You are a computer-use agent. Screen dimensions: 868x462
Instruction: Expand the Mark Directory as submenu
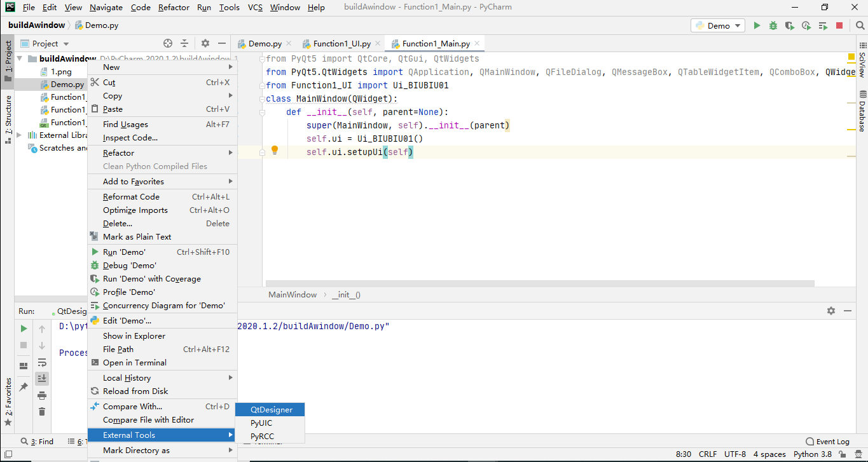coord(162,450)
